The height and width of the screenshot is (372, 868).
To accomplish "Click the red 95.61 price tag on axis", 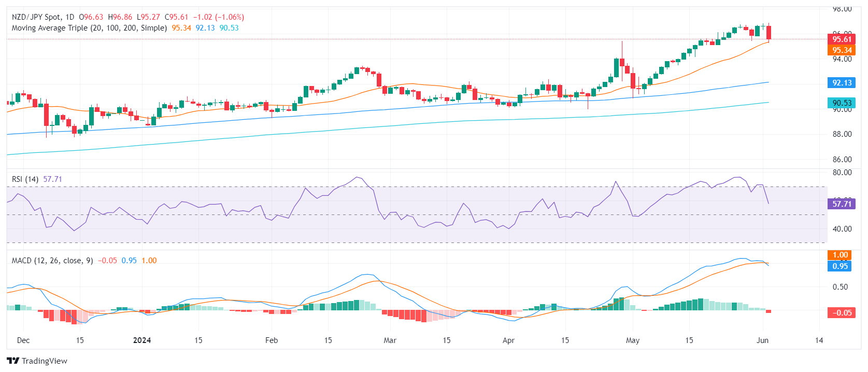I will coord(841,39).
